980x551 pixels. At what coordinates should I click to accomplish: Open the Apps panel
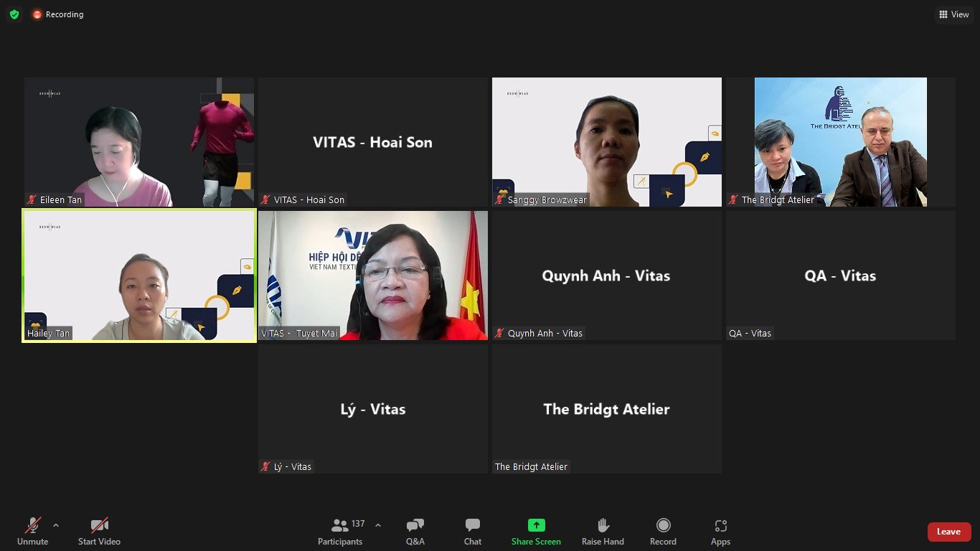pos(720,532)
